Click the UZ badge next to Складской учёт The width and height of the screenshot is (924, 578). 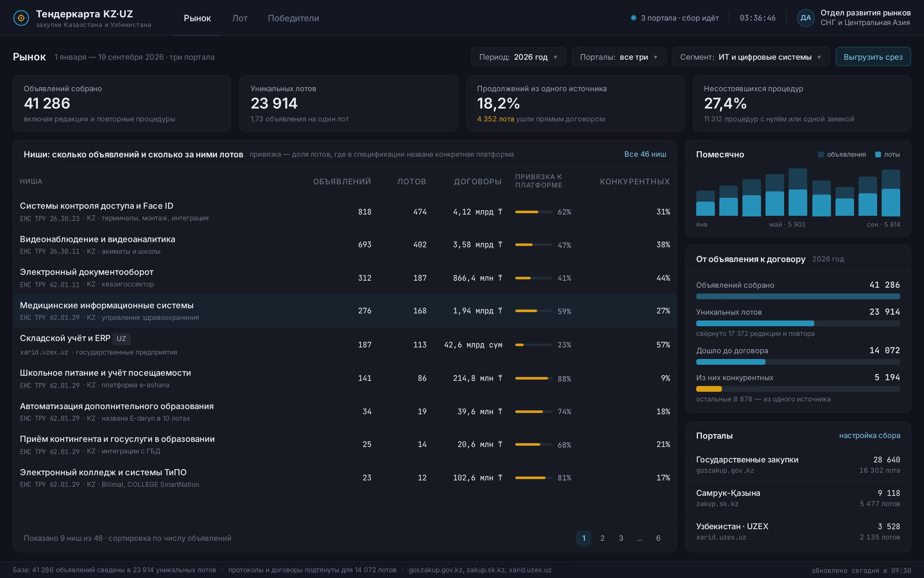[121, 339]
